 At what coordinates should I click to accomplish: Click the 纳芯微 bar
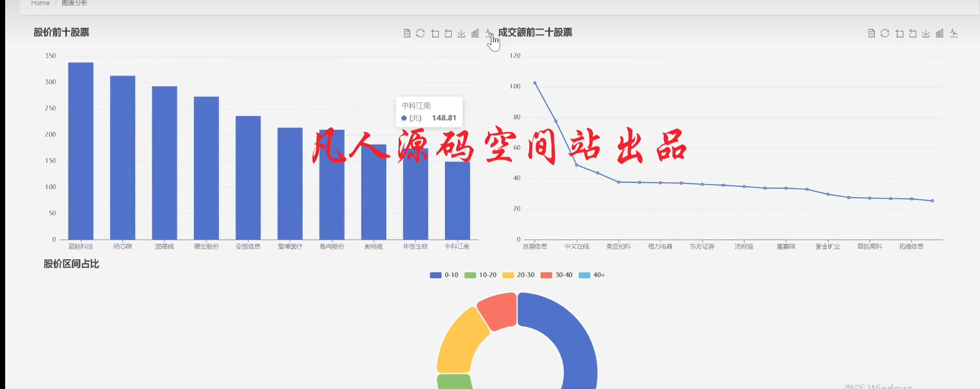pos(122,157)
